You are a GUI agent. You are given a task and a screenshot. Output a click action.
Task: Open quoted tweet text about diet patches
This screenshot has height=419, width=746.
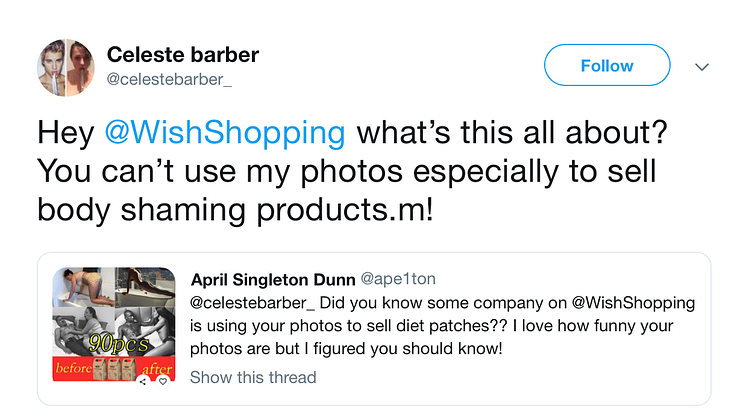pyautogui.click(x=442, y=326)
